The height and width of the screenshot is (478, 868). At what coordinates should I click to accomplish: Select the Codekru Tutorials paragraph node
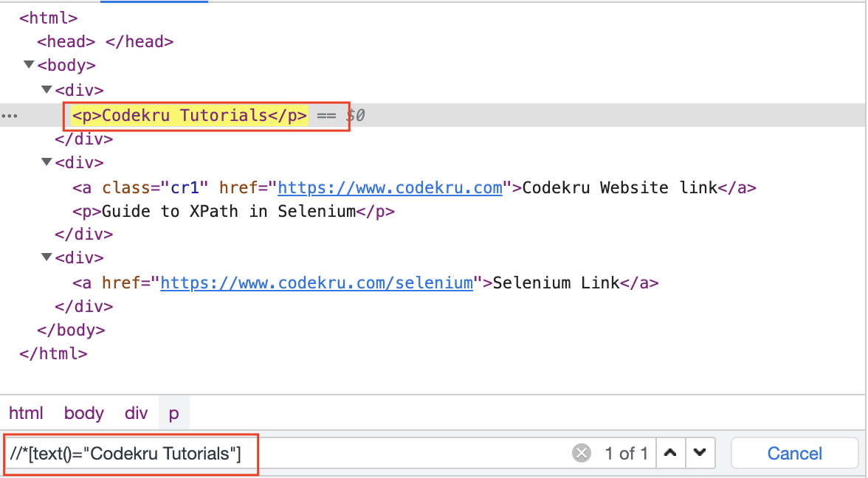(189, 115)
